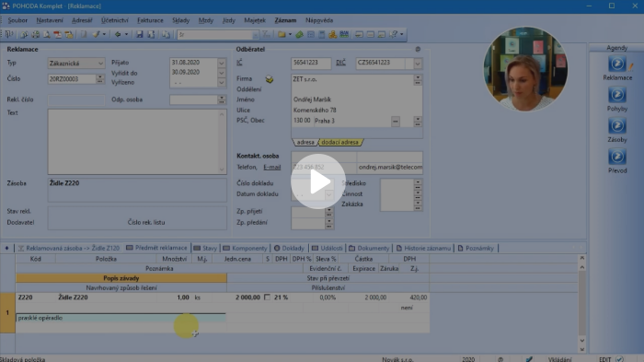Open the Zásoby agenda icon

coord(617,126)
